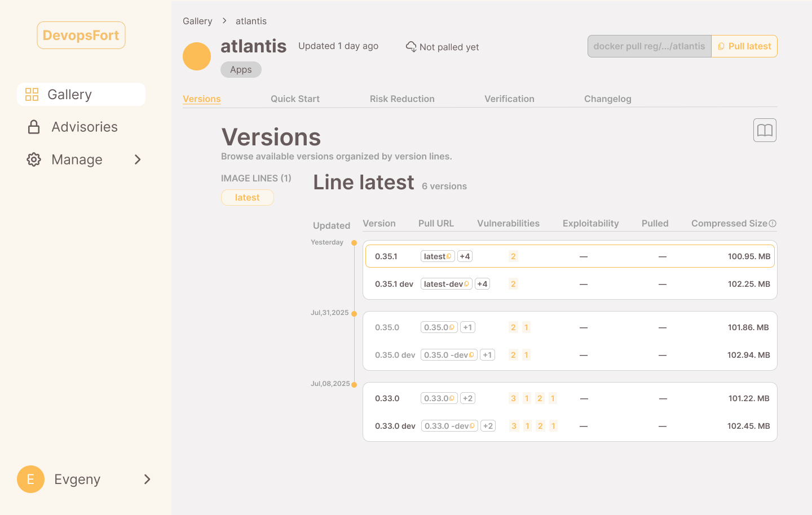
Task: Click the atlantis orange logo circle
Action: coord(197,56)
